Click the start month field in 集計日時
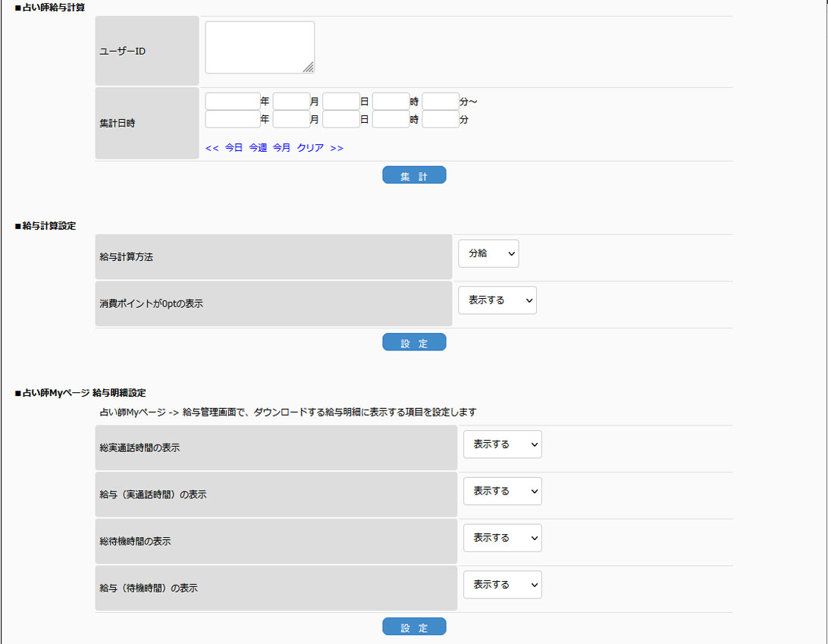Screen dimensions: 828x644 pos(291,102)
